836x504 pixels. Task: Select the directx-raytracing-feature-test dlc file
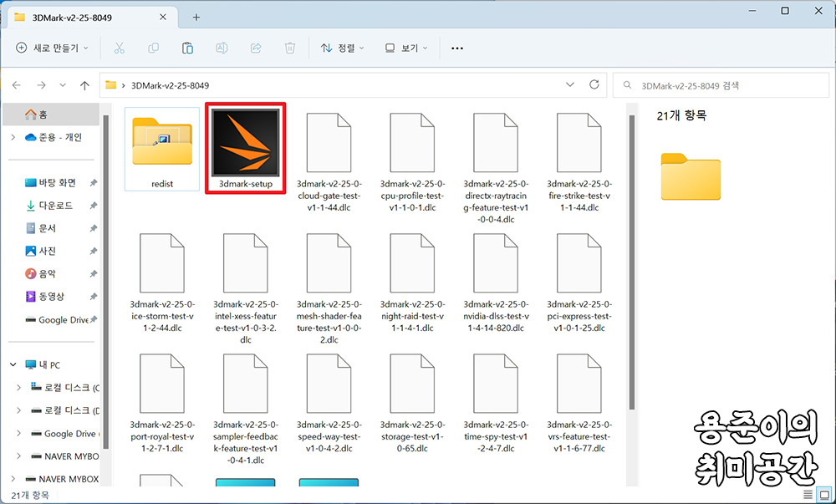coord(496,168)
